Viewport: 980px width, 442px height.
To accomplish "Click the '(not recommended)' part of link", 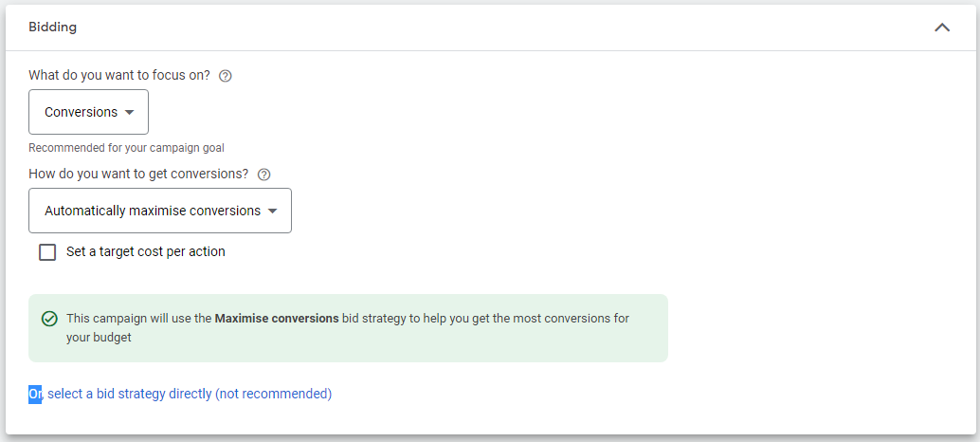I will (274, 394).
